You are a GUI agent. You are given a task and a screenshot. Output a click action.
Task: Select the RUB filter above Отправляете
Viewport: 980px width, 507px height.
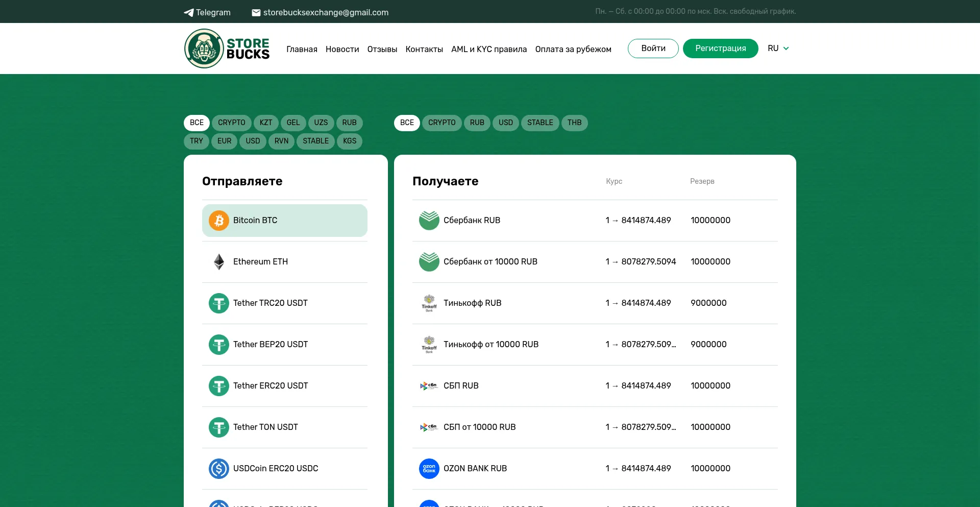point(350,123)
